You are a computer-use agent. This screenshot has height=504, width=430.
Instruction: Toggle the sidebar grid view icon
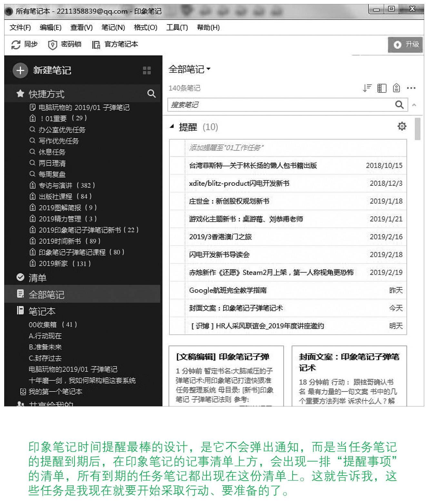tap(147, 71)
